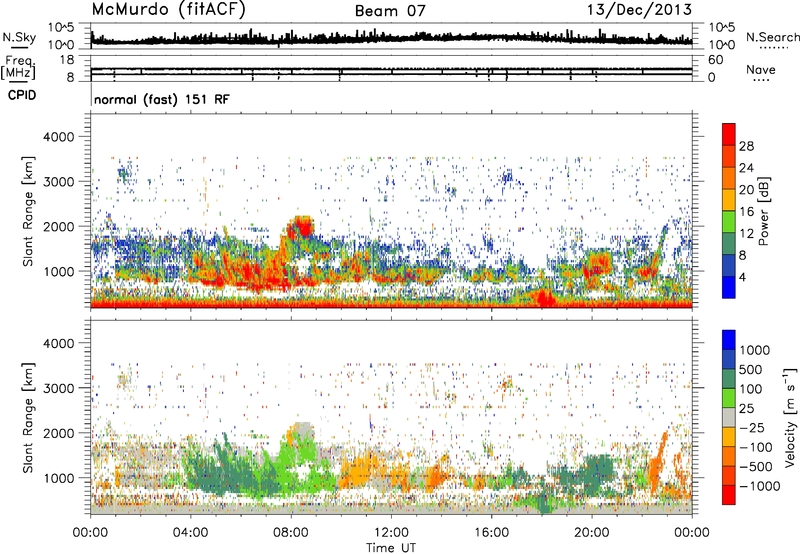Click the blue top segment of Velocity colorbar
This screenshot has width=800, height=554.
[x=729, y=340]
